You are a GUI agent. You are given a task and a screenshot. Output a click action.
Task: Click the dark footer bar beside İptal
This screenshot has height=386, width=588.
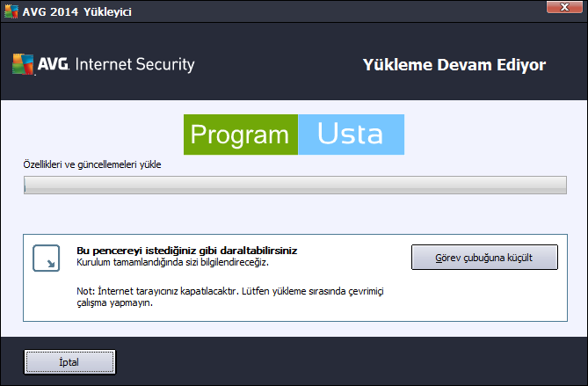coord(352,361)
